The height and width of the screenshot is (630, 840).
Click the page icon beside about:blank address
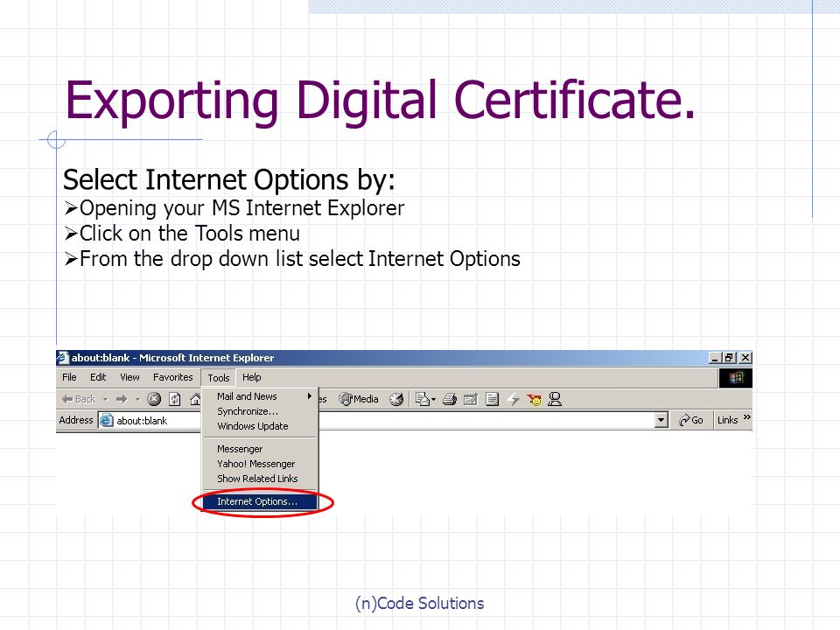point(107,421)
